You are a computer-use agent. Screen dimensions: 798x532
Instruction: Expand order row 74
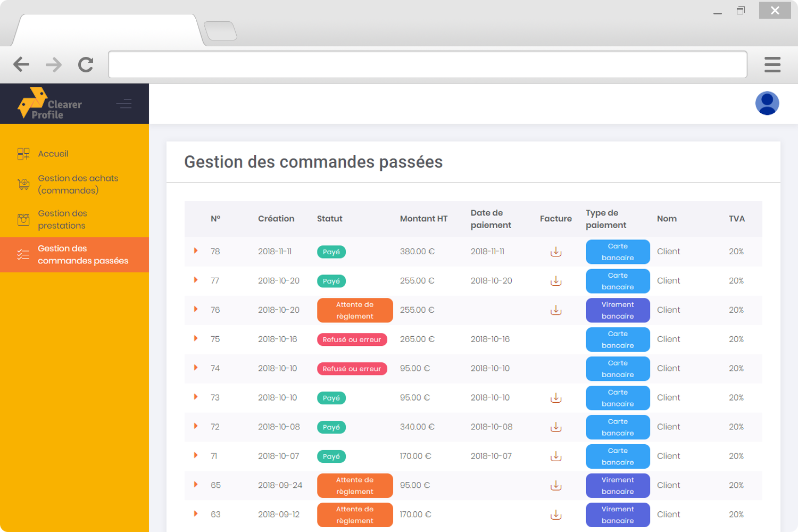coord(196,368)
